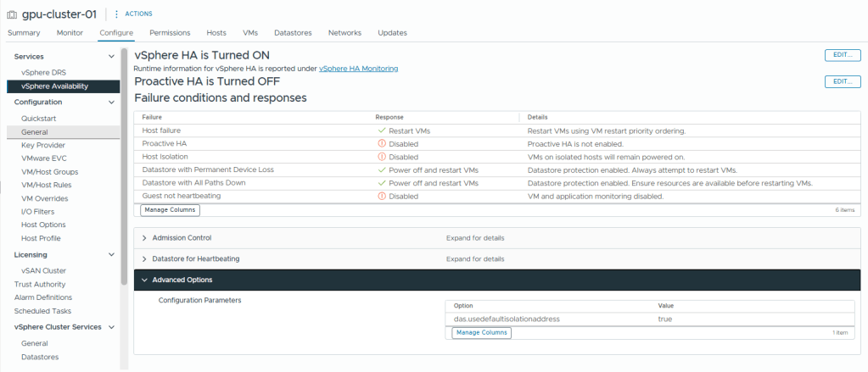The height and width of the screenshot is (372, 868).
Task: Open the Actions kebab menu icon
Action: pyautogui.click(x=116, y=14)
